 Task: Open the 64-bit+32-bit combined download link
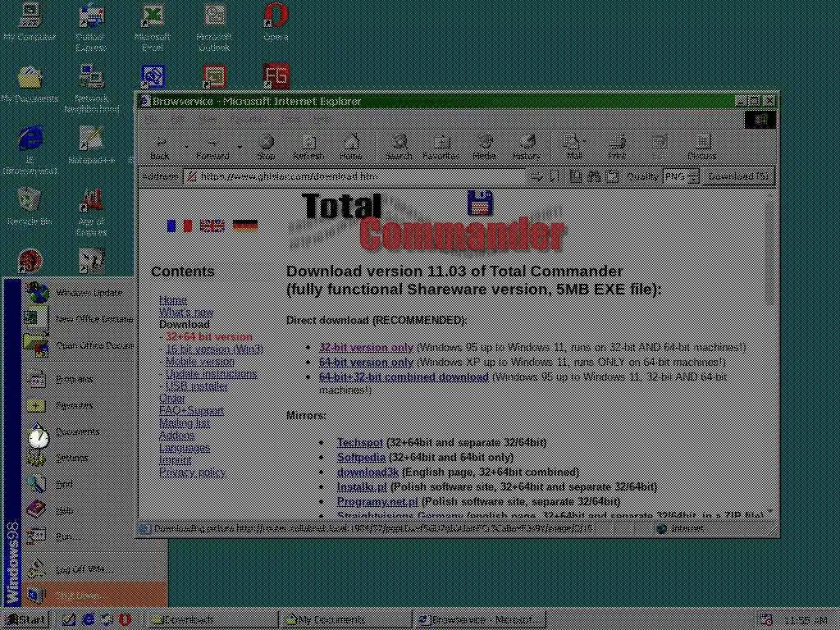point(404,377)
